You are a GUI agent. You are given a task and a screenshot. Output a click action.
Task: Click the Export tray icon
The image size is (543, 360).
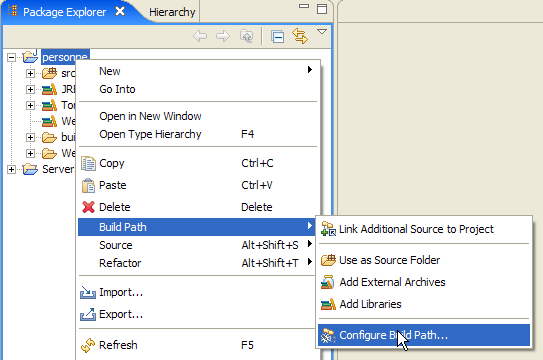88,314
